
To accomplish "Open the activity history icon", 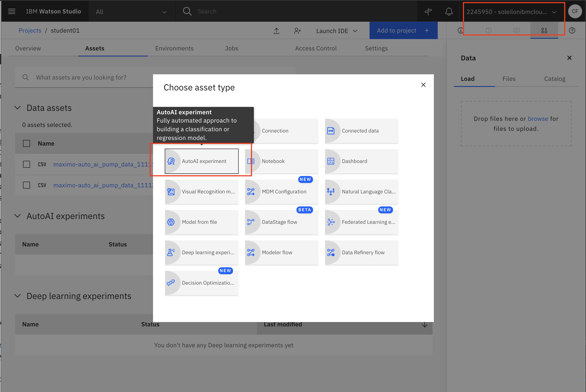I will 488,30.
